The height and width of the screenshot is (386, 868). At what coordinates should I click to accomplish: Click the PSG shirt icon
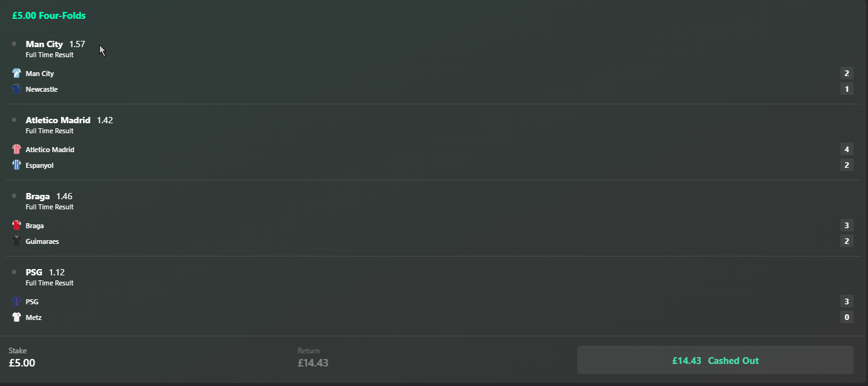point(16,302)
